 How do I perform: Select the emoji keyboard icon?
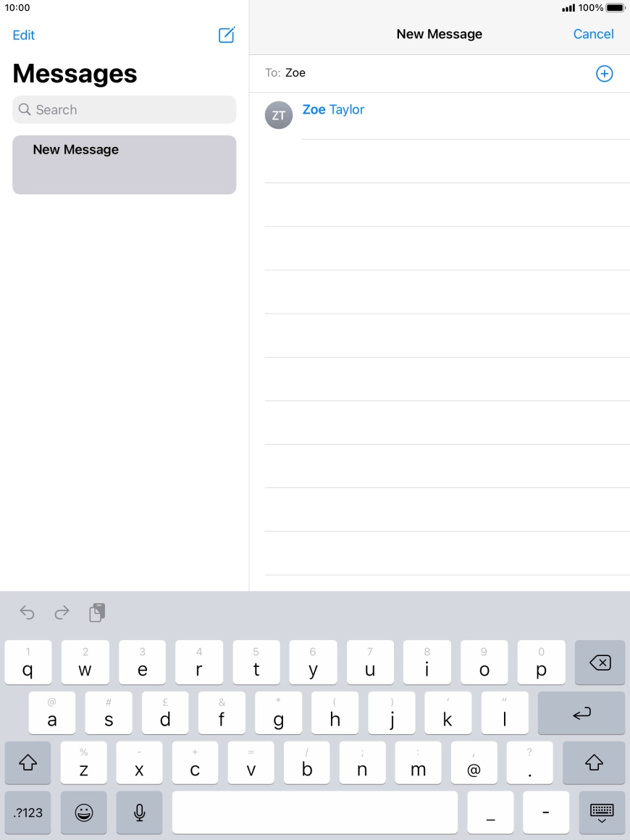83,812
